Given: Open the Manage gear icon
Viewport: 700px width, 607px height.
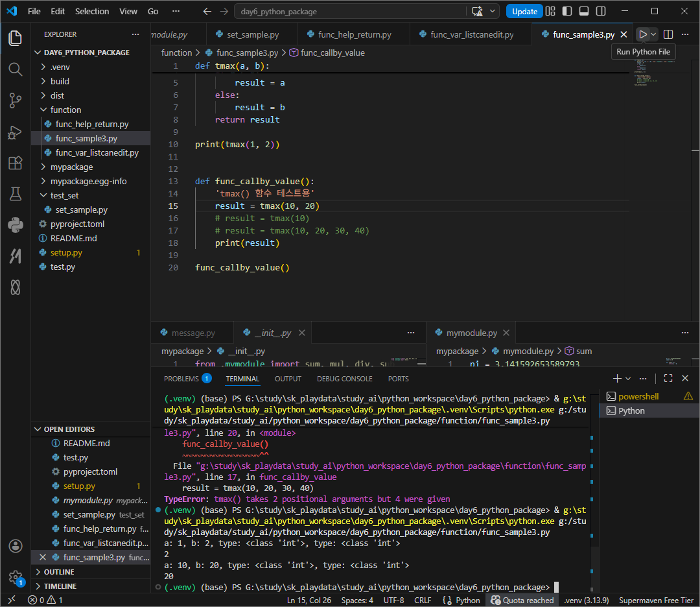Looking at the screenshot, I should (x=15, y=577).
